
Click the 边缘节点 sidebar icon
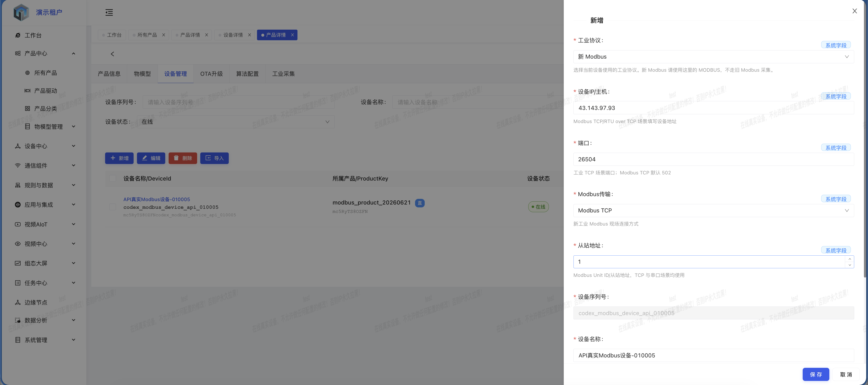(x=18, y=302)
